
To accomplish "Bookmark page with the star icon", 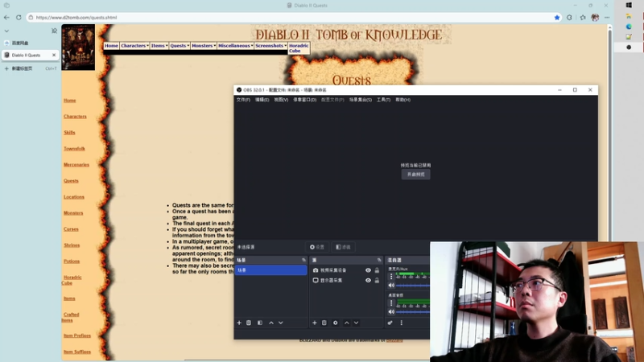I will click(x=557, y=17).
